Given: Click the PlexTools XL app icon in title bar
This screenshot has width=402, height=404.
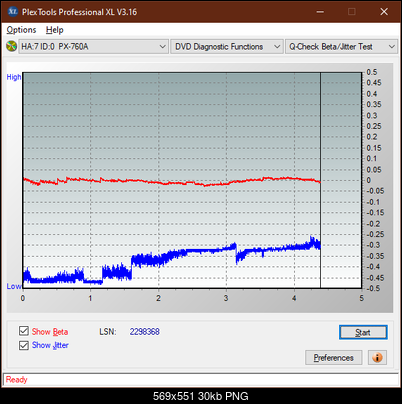Looking at the screenshot, I should (x=12, y=11).
